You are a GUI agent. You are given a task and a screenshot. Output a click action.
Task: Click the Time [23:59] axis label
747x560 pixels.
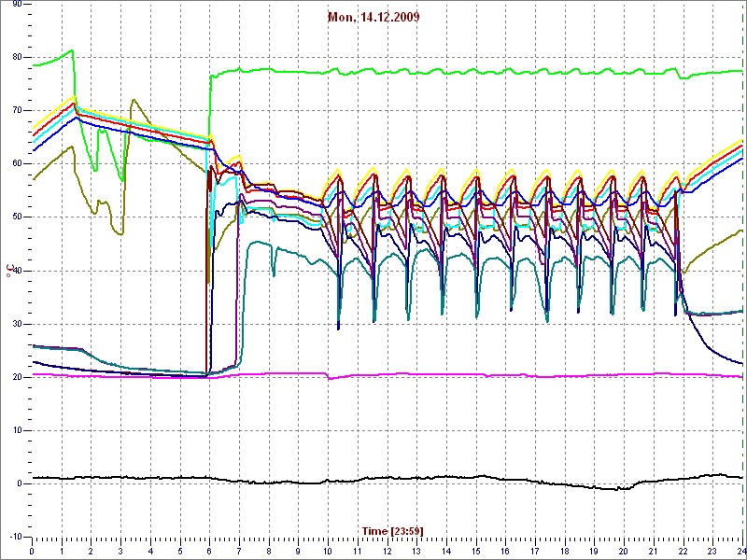tap(392, 531)
